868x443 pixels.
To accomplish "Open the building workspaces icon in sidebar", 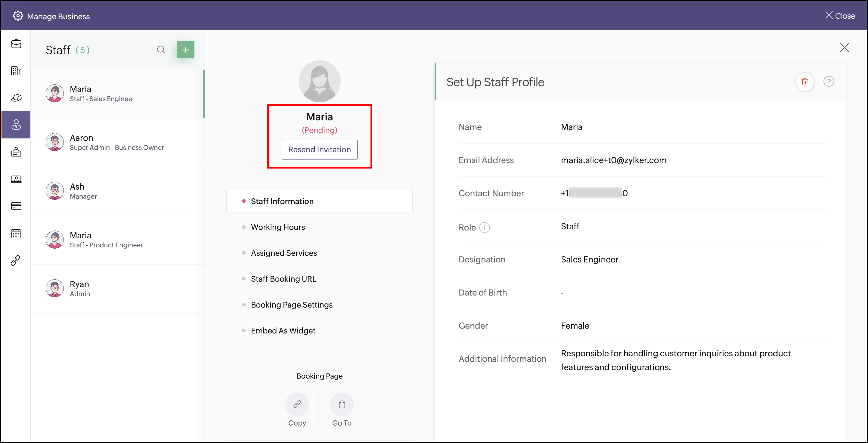I will click(16, 71).
